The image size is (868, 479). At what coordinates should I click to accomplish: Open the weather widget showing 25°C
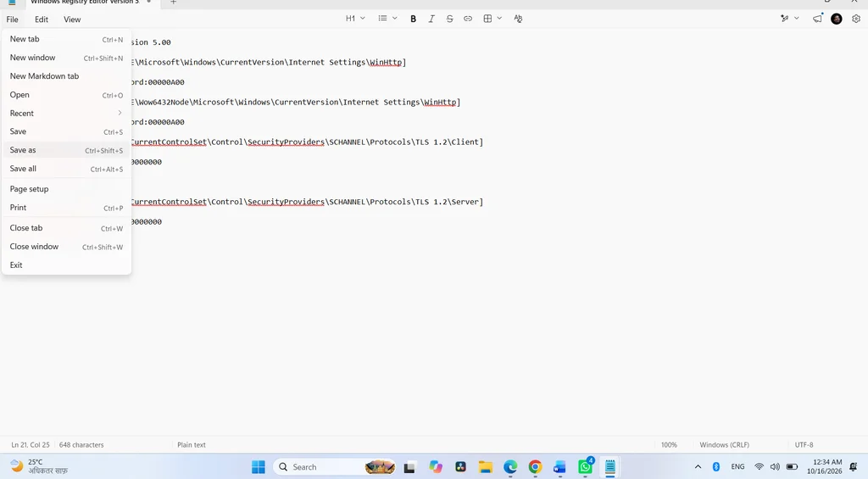39,466
